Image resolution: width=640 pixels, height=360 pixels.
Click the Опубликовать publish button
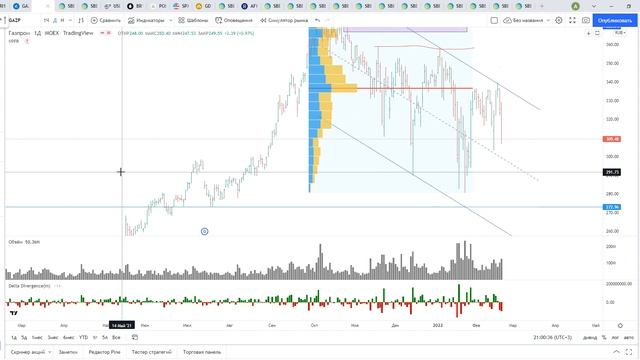[x=615, y=20]
